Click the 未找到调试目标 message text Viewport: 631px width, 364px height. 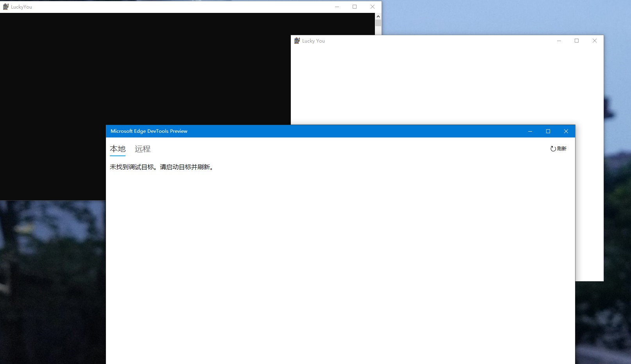coord(162,167)
